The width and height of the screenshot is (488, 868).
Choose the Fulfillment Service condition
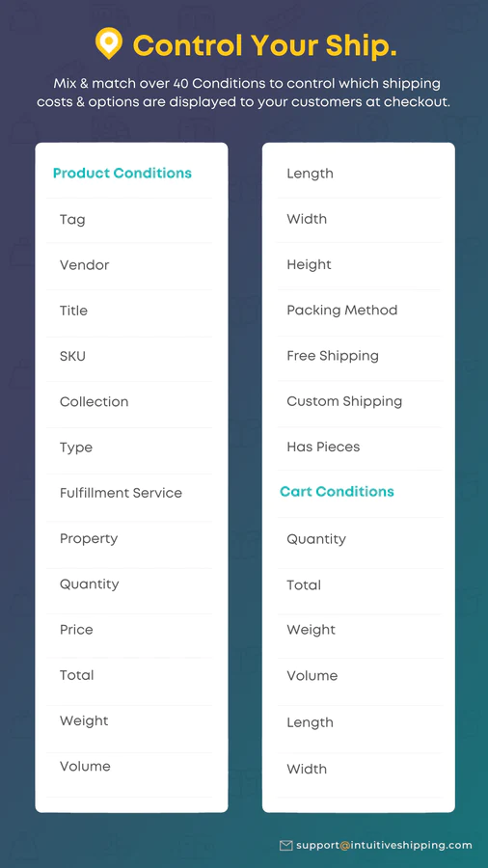pos(129,493)
